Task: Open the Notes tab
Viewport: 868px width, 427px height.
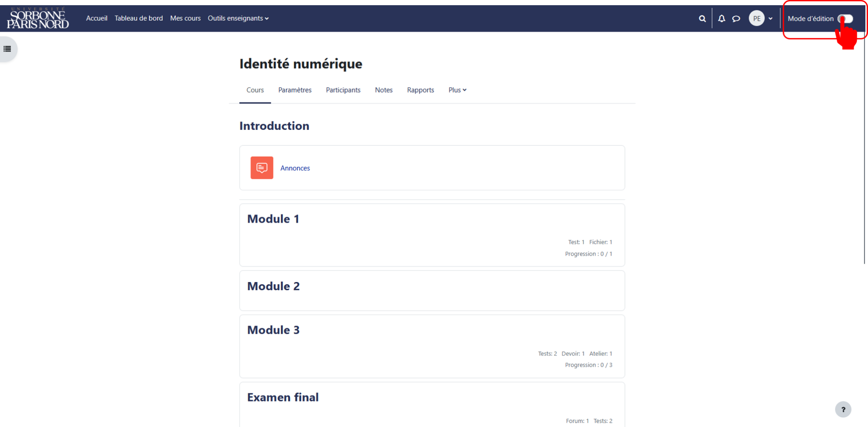Action: pyautogui.click(x=384, y=90)
